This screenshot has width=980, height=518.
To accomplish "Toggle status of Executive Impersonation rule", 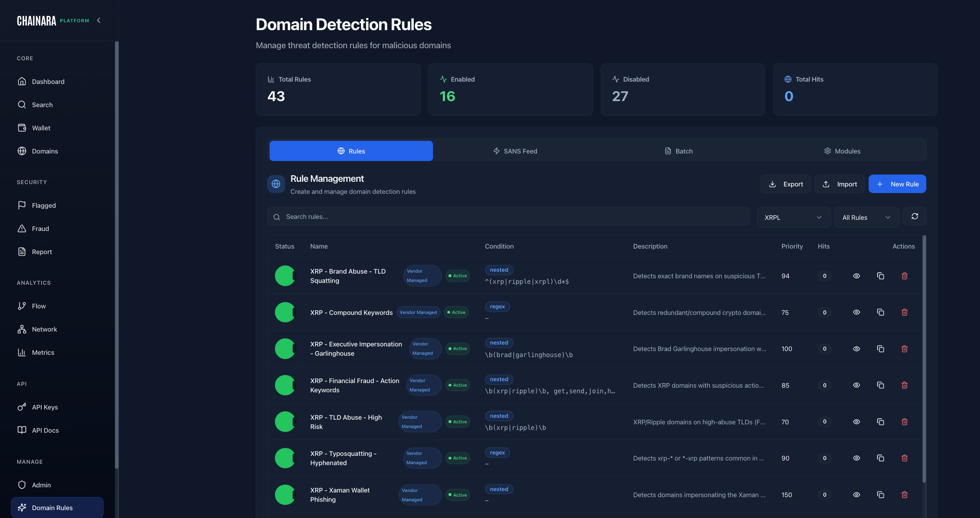I will point(285,349).
